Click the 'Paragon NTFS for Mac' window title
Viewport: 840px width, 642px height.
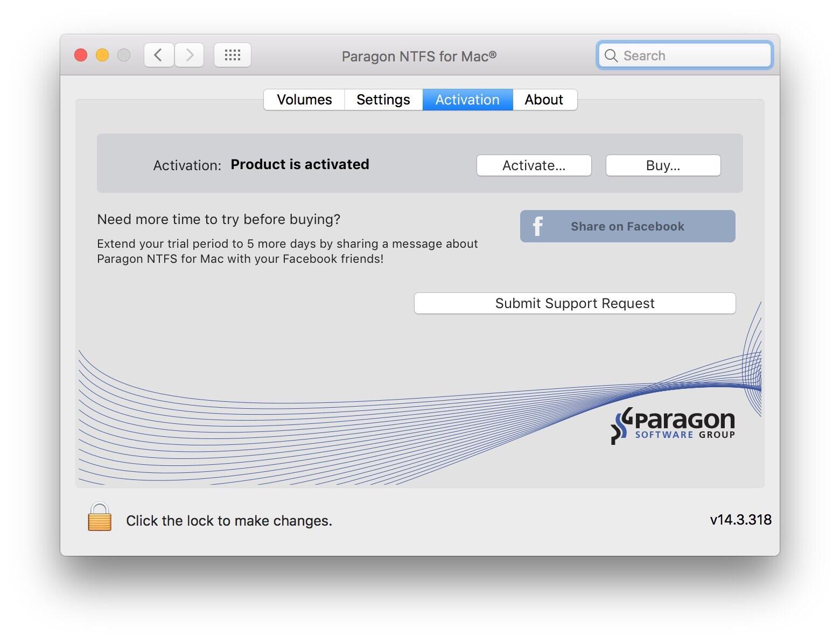[x=419, y=56]
